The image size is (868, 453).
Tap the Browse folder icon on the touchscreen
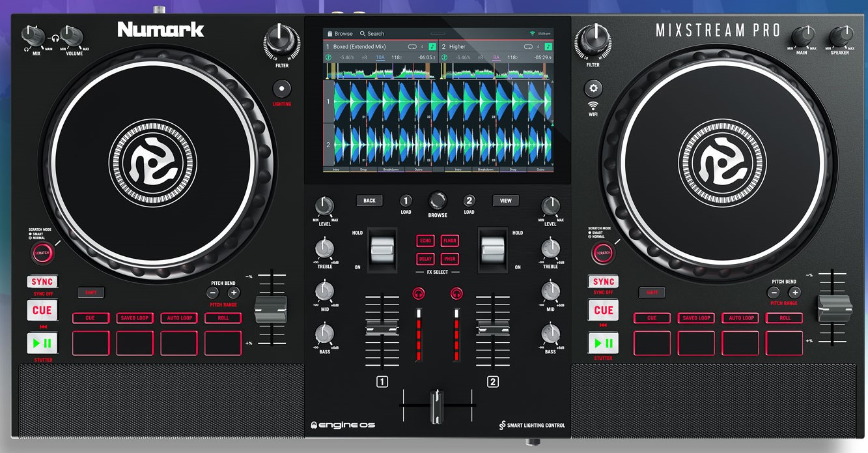click(x=330, y=33)
